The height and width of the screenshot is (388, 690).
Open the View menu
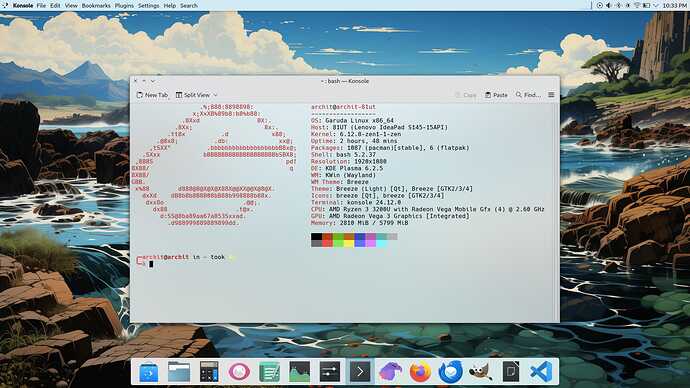[x=71, y=6]
